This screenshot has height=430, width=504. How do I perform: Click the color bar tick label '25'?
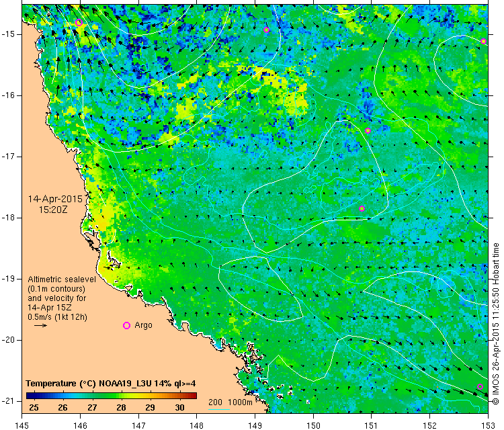[x=34, y=408]
